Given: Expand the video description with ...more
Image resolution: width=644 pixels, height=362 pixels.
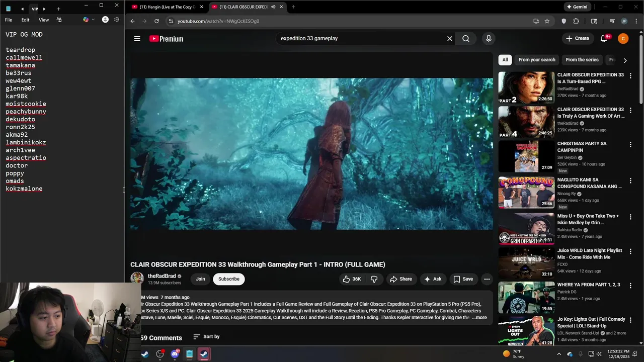Looking at the screenshot, I should [x=479, y=318].
